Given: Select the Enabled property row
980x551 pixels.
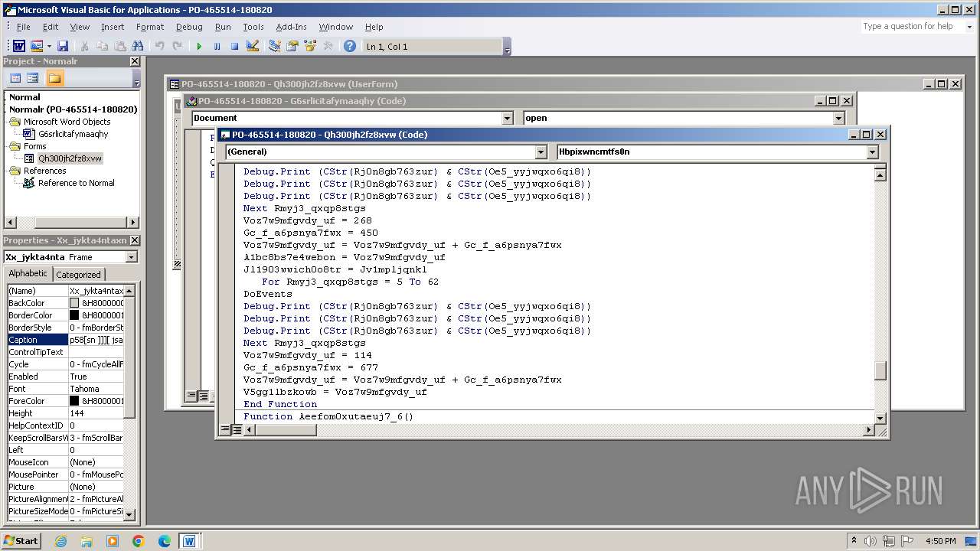Looking at the screenshot, I should click(x=65, y=377).
